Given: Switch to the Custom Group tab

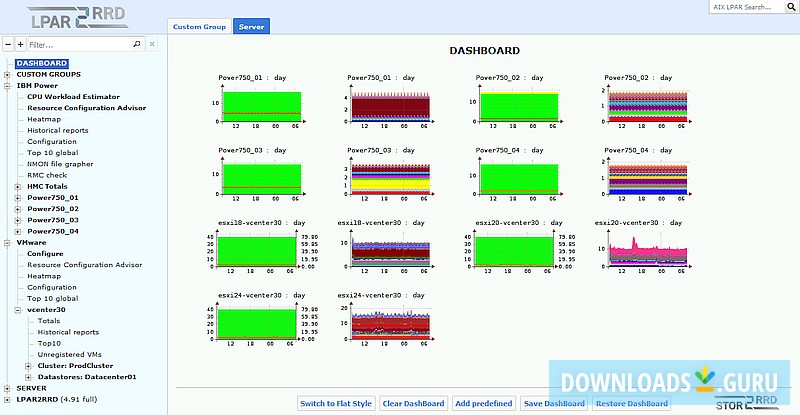Looking at the screenshot, I should [199, 27].
